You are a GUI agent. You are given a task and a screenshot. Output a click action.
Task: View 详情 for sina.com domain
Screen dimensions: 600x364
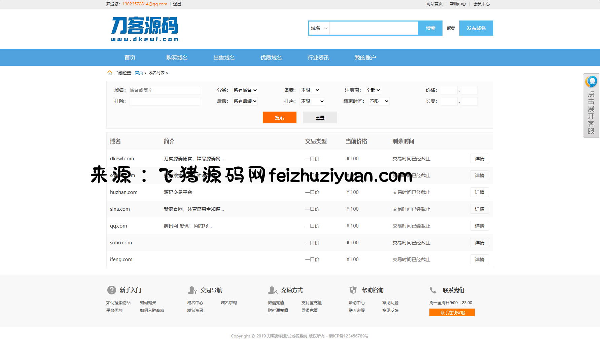click(480, 209)
